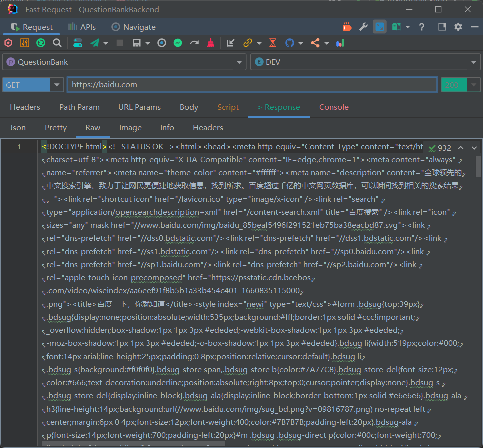This screenshot has height=448, width=483.
Task: Click the circle target icon in the toolbar
Action: (161, 43)
